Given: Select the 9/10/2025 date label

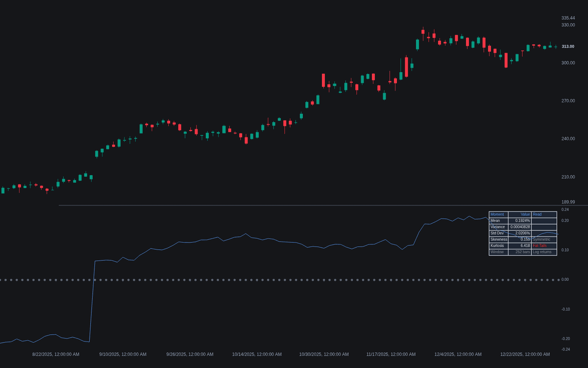Looking at the screenshot, I should pyautogui.click(x=123, y=354).
